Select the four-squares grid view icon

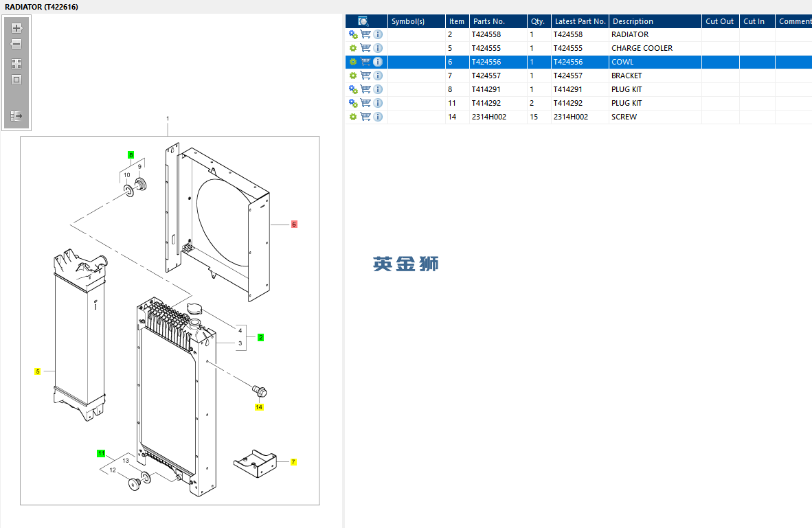tap(16, 64)
